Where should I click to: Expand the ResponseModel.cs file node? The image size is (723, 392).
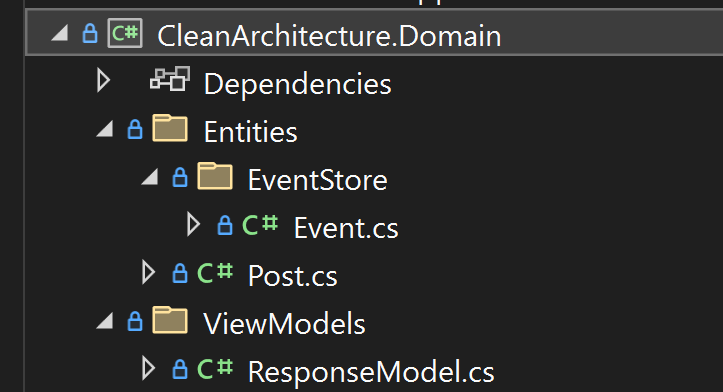tap(148, 368)
